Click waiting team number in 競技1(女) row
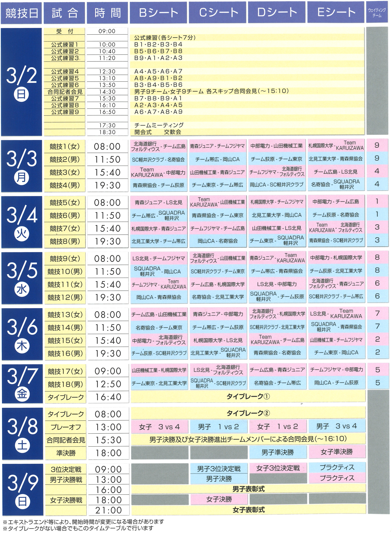The width and height of the screenshot is (392, 533). (x=377, y=145)
